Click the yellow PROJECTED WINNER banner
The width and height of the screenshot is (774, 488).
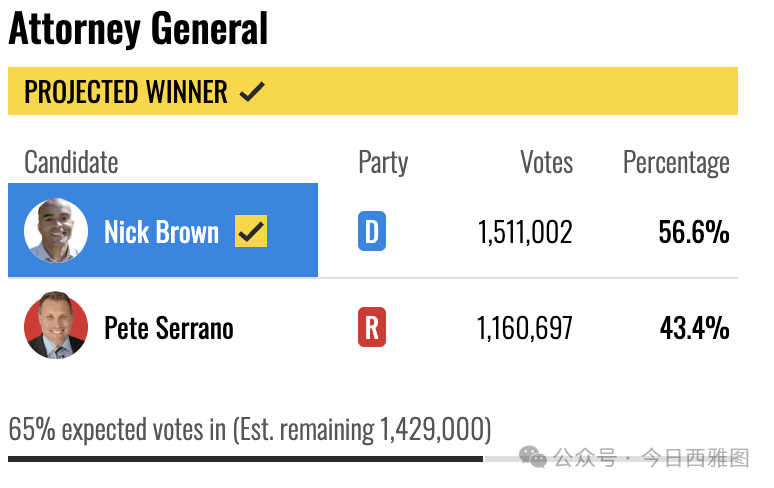pyautogui.click(x=373, y=91)
